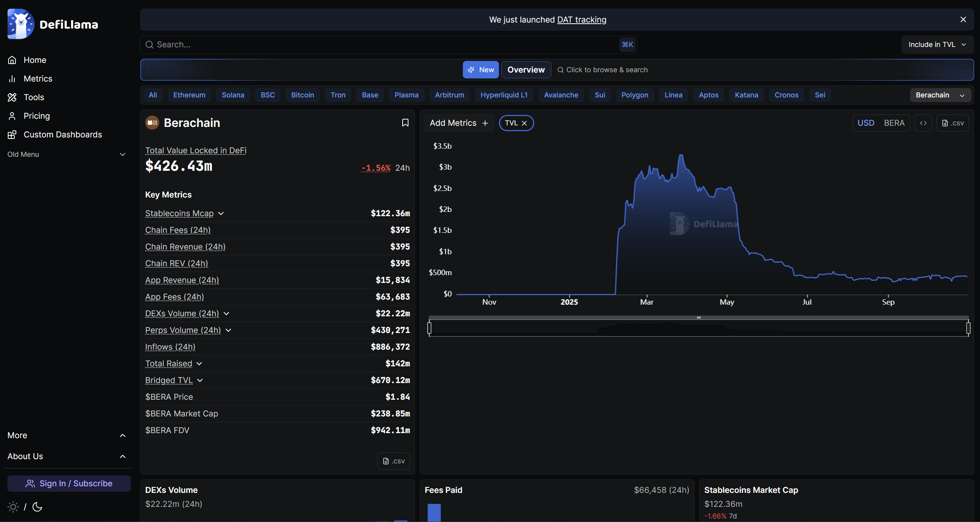Dismiss the DAT tracking banner
The width and height of the screenshot is (980, 522).
(x=963, y=19)
